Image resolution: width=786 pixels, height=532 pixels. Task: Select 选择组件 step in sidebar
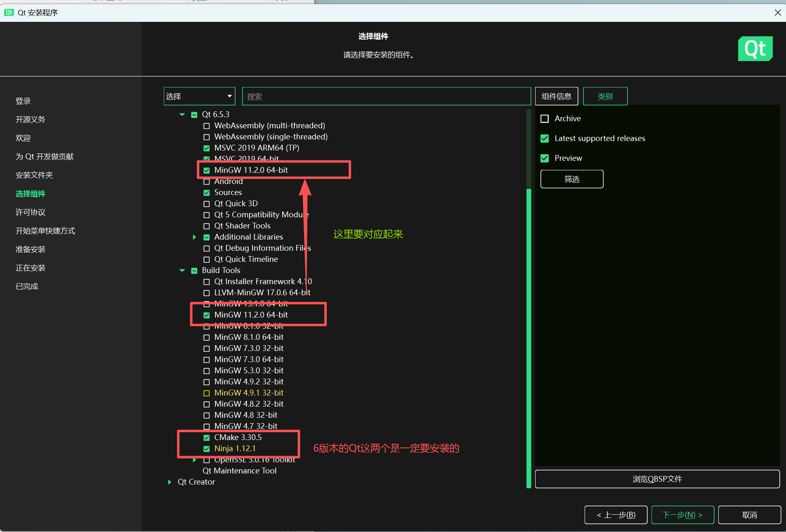point(31,194)
